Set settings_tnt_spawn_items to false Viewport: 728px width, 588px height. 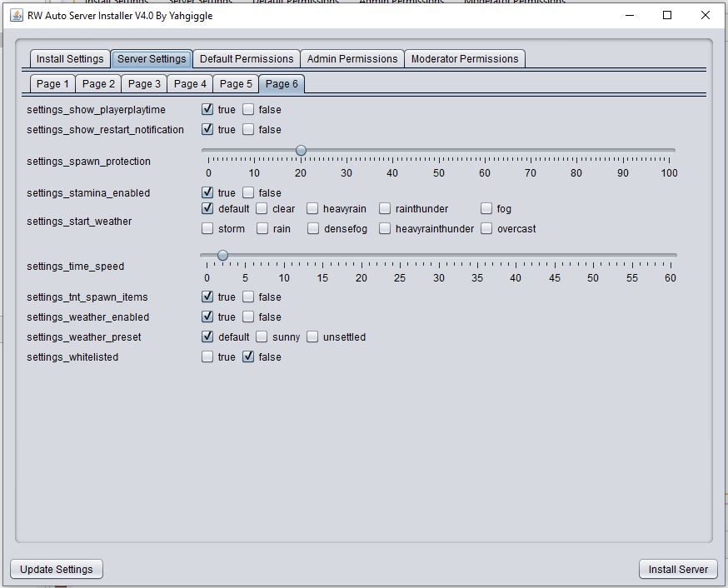coord(248,297)
